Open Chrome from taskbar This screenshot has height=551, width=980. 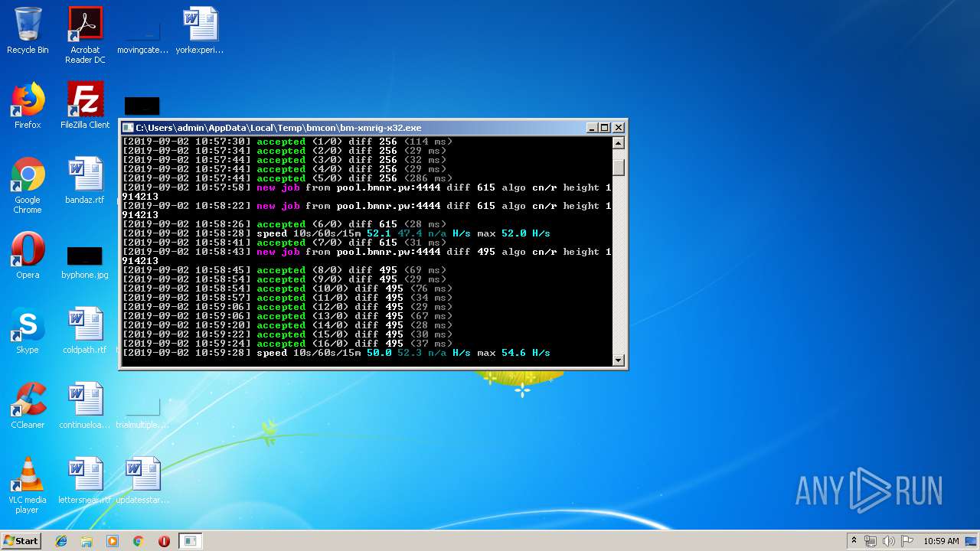(x=138, y=541)
